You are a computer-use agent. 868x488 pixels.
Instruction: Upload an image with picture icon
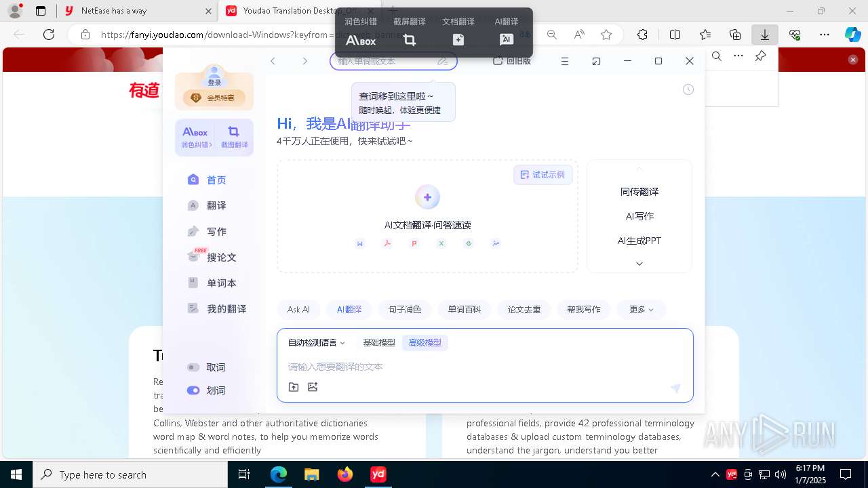[313, 387]
